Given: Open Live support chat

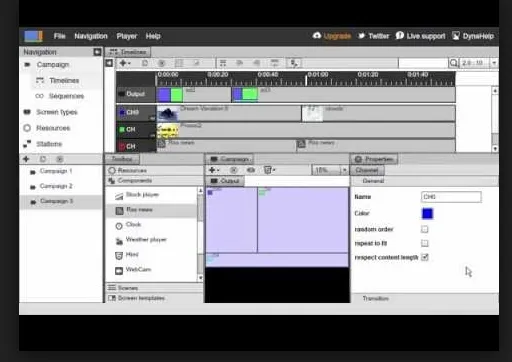Looking at the screenshot, I should point(420,36).
